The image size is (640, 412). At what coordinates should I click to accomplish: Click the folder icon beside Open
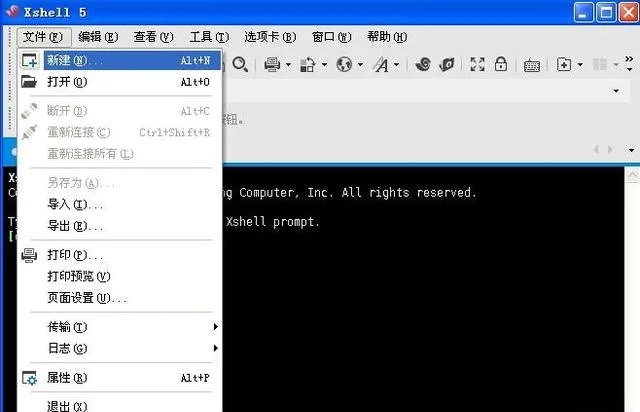click(29, 82)
